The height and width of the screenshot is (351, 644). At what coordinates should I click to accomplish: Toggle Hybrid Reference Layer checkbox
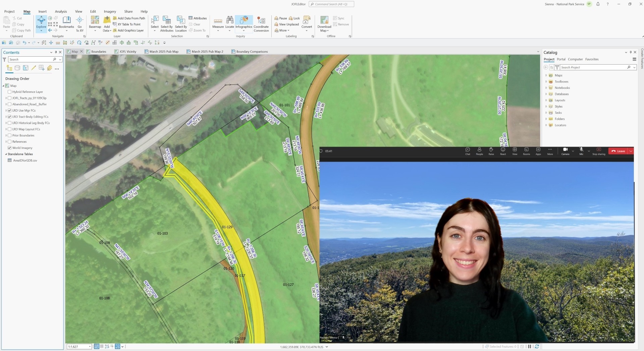point(10,92)
